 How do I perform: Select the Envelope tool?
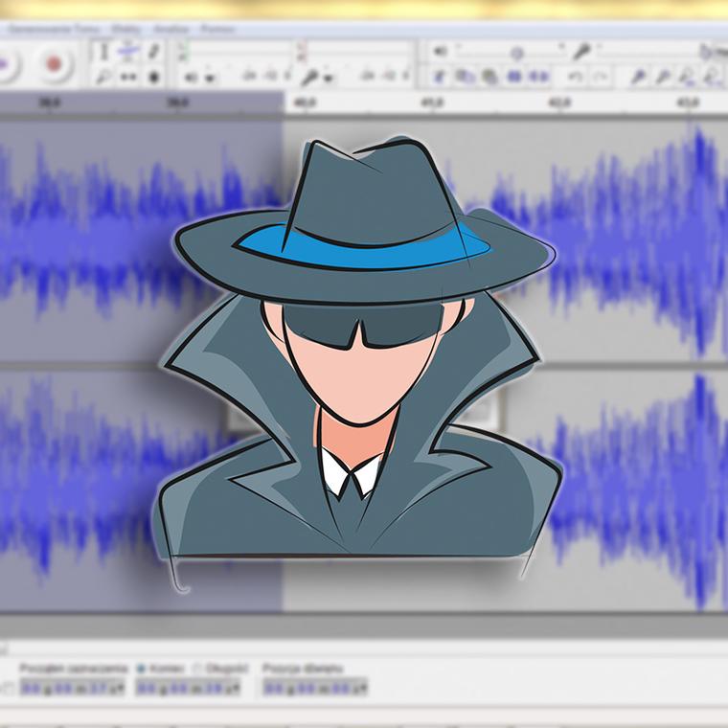[128, 53]
